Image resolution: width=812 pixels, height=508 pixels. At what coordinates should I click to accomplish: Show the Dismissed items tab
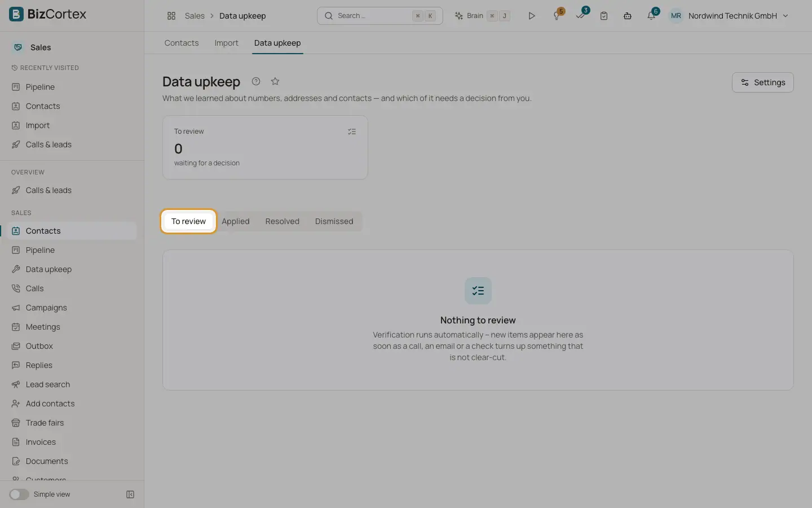[334, 221]
